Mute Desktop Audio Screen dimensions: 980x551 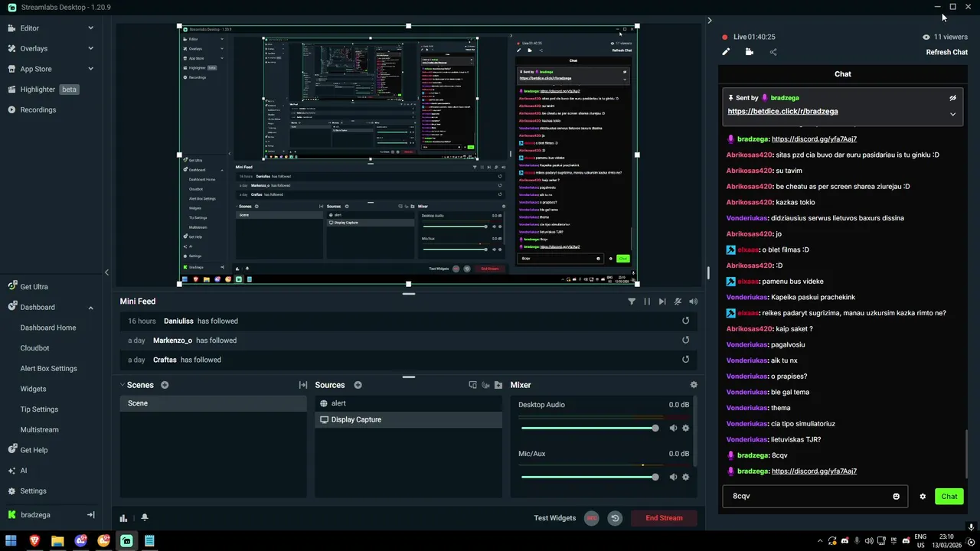coord(673,429)
